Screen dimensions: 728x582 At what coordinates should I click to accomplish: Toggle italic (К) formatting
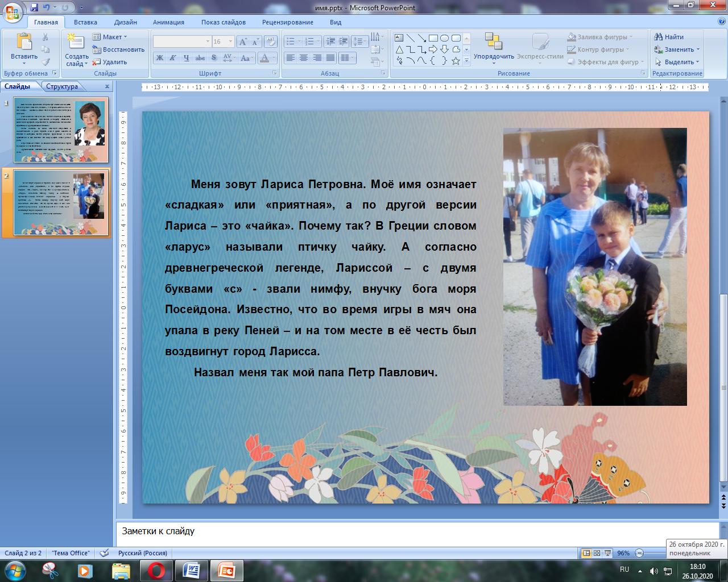pyautogui.click(x=173, y=58)
